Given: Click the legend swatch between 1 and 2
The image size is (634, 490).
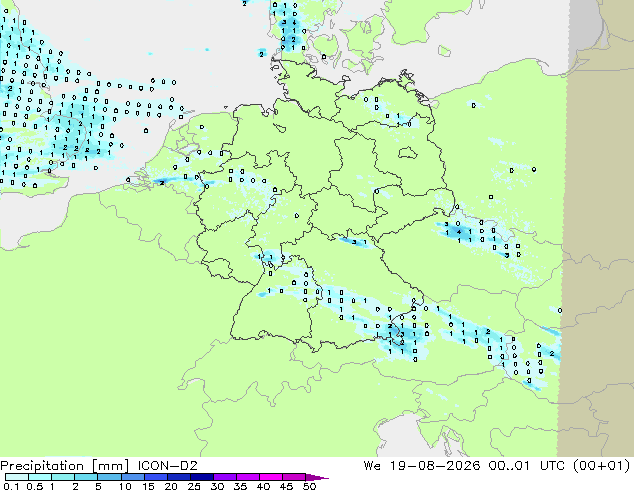Looking at the screenshot, I should 63,477.
